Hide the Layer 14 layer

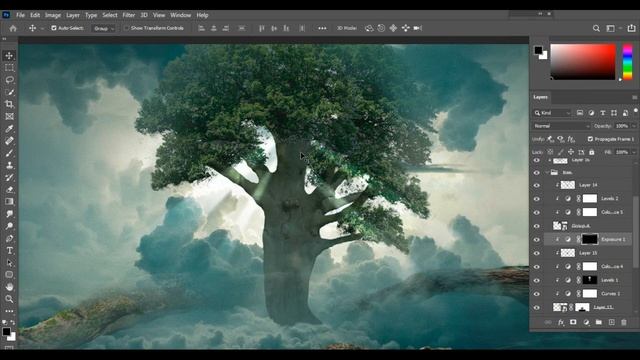click(537, 185)
